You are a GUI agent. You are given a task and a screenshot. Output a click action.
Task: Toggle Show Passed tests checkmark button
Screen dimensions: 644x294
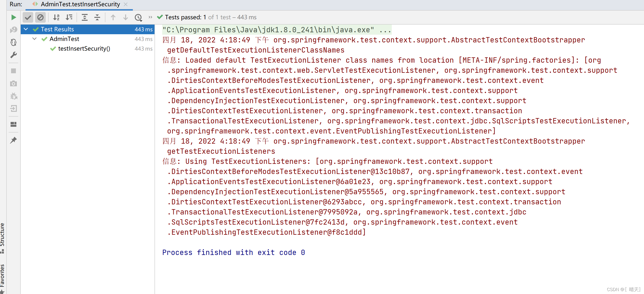28,17
